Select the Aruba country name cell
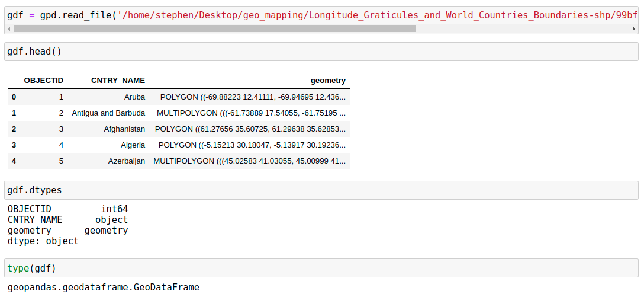644x297 pixels. coord(134,97)
